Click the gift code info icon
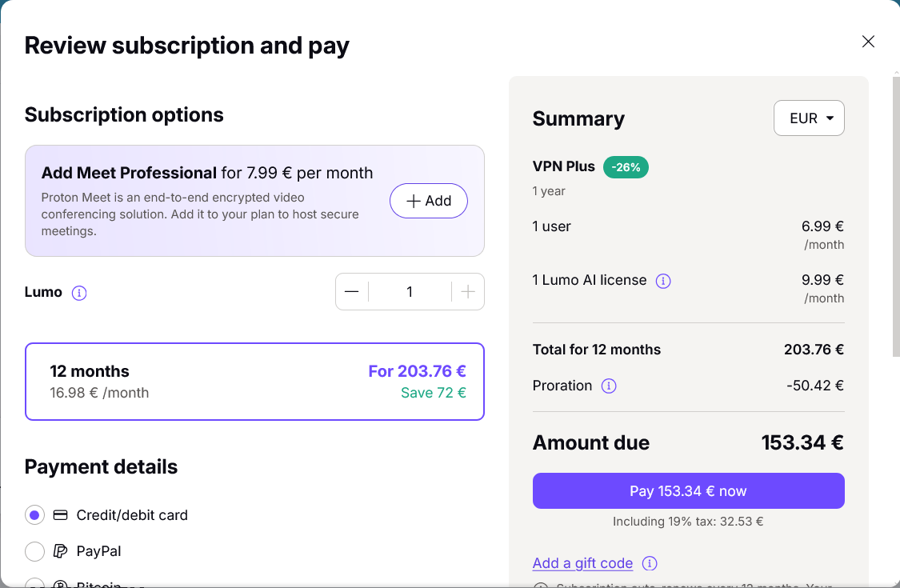The image size is (900, 588). tap(649, 563)
